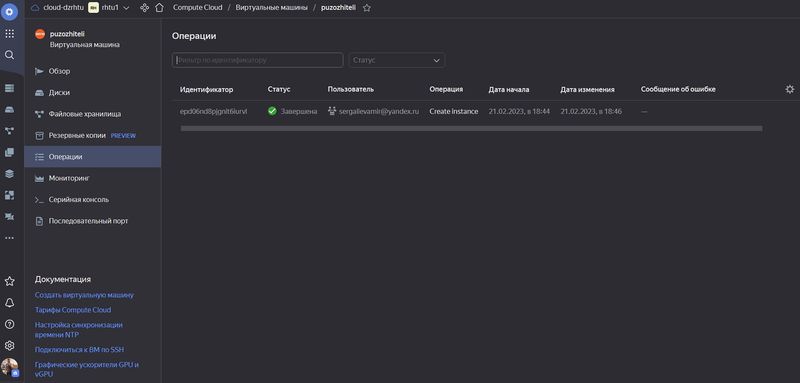Open help question mark icon
The height and width of the screenshot is (383, 800).
(x=9, y=324)
